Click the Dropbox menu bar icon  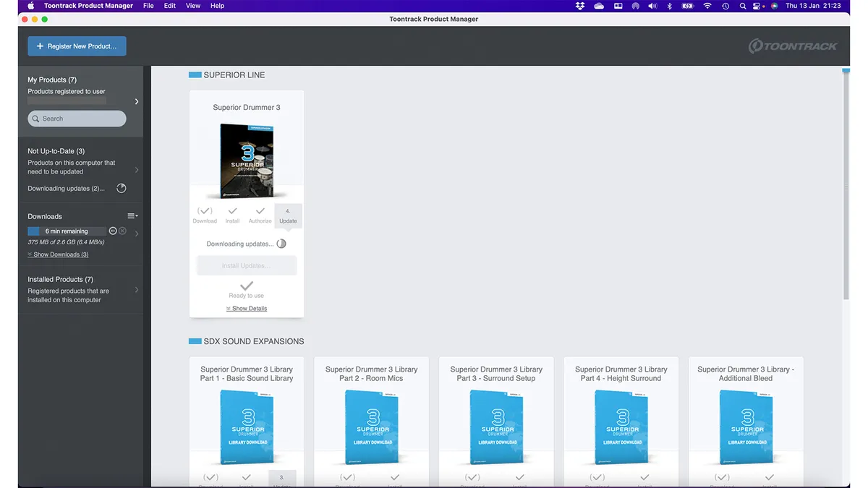click(x=580, y=6)
